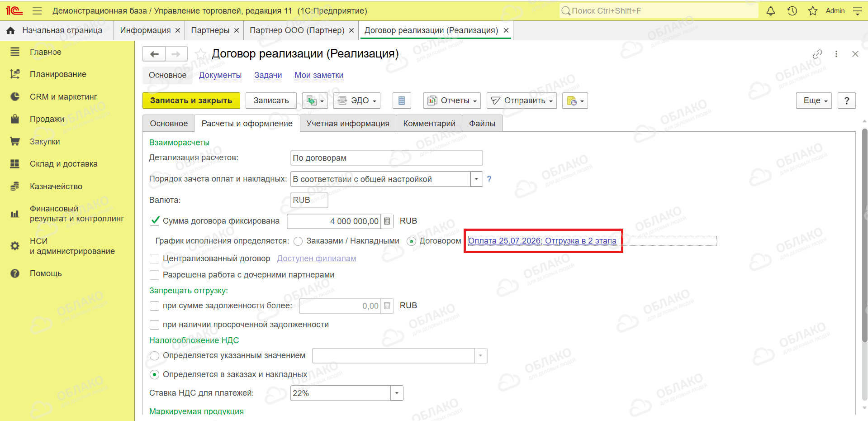868x421 pixels.
Task: Add contract to favorites via star near title
Action: [200, 54]
